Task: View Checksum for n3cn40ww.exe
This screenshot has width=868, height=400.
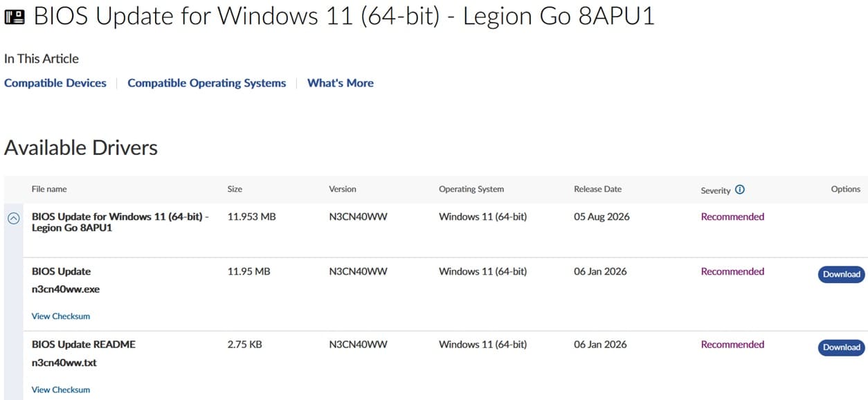Action: tap(61, 316)
